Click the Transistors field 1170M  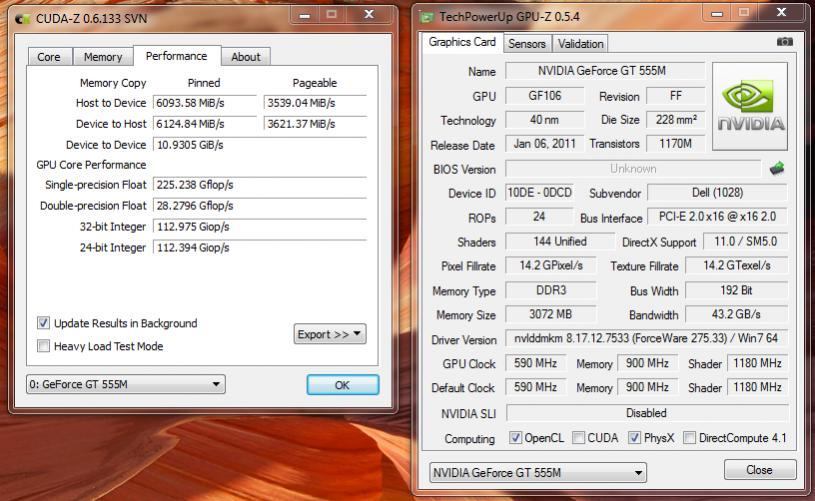point(675,143)
